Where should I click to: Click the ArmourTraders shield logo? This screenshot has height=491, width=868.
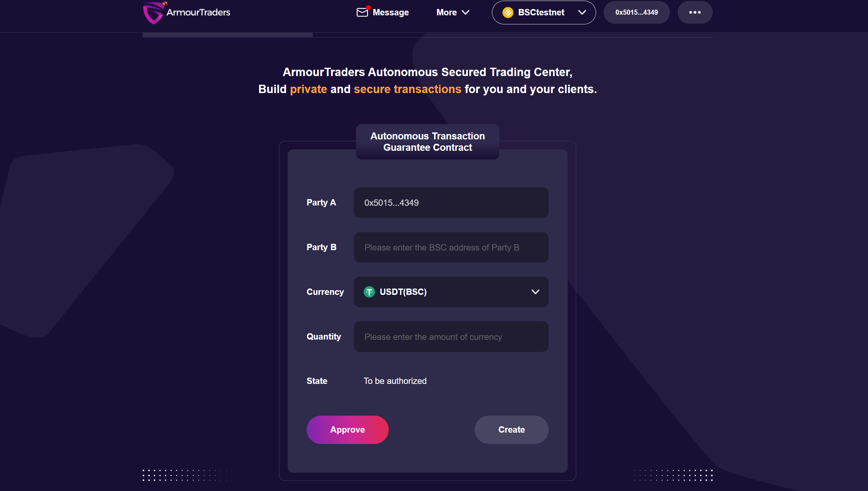coord(153,12)
